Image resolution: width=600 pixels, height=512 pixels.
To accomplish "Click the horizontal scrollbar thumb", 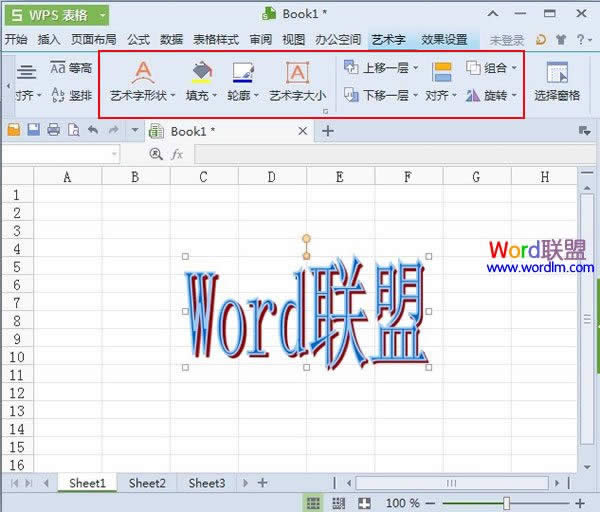I will coord(452,483).
